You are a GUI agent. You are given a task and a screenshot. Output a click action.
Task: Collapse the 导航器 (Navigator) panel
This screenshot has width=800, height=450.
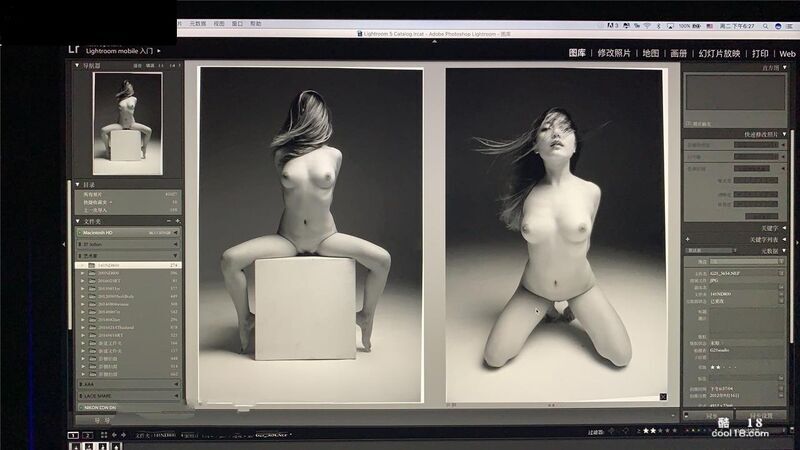point(78,66)
